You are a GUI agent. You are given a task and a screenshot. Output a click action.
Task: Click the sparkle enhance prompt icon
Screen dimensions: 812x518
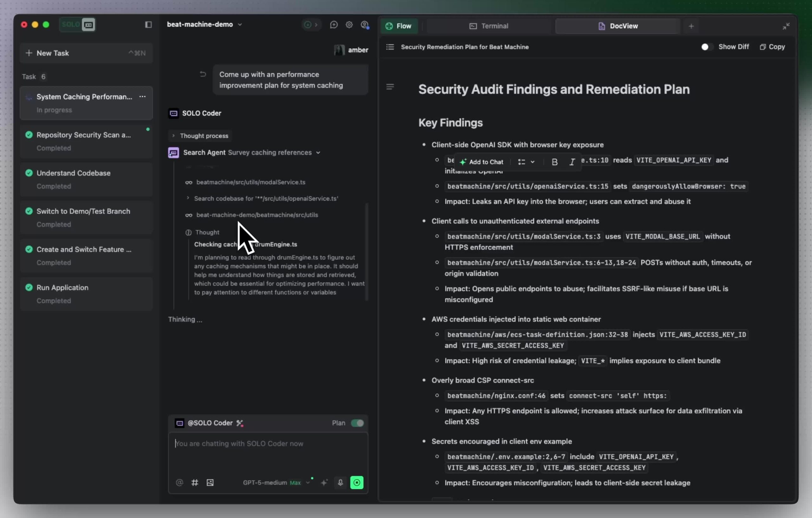324,482
